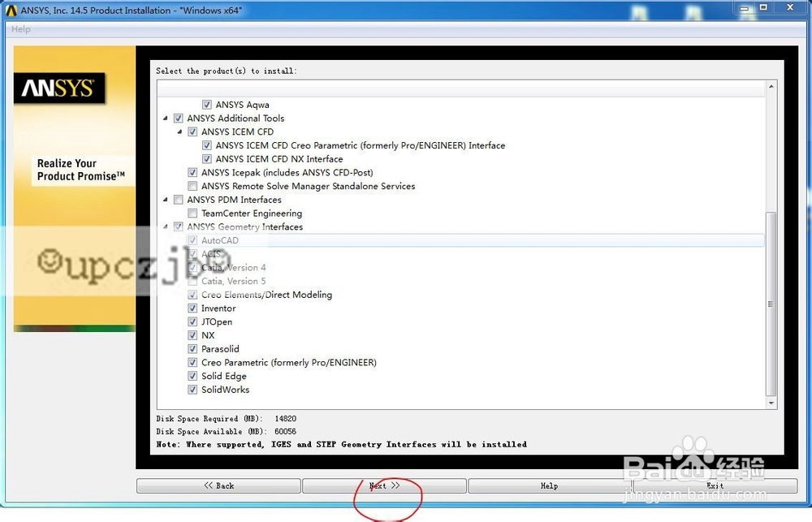
Task: Click the Disk Space Required value 14820
Action: pyautogui.click(x=285, y=418)
